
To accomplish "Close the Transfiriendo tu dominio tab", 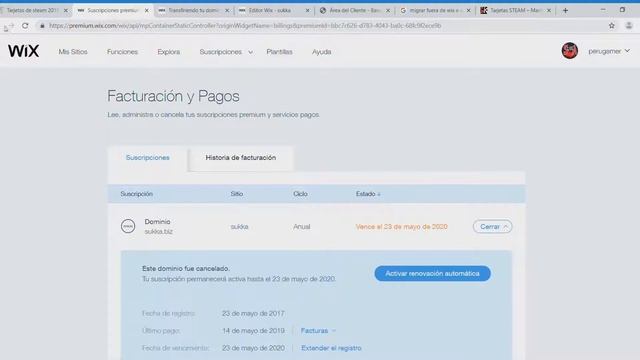I will point(227,10).
